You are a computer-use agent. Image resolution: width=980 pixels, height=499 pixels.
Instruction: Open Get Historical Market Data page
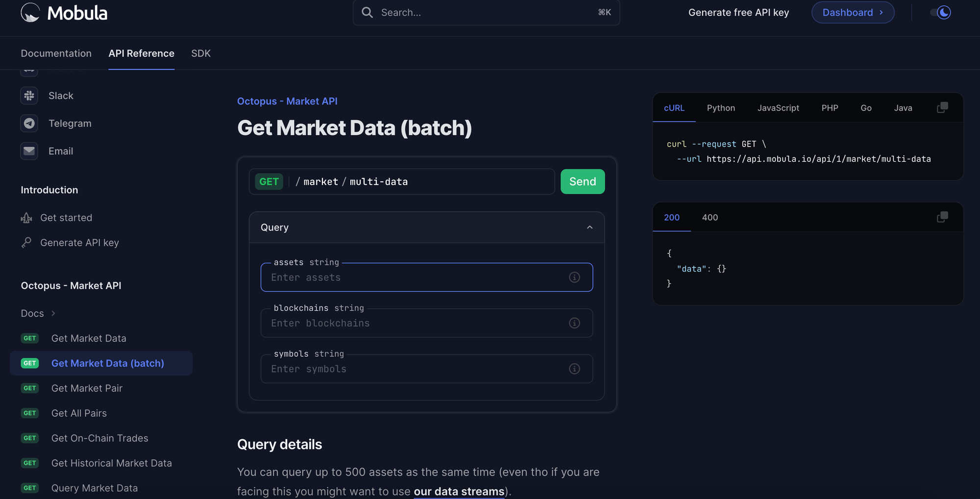(112, 463)
